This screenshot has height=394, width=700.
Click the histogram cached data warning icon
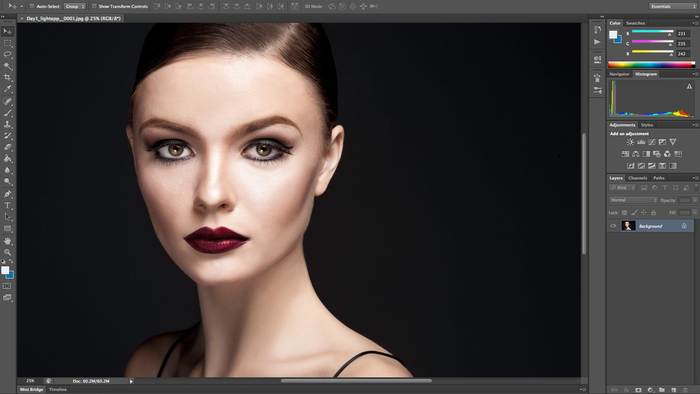(x=689, y=86)
